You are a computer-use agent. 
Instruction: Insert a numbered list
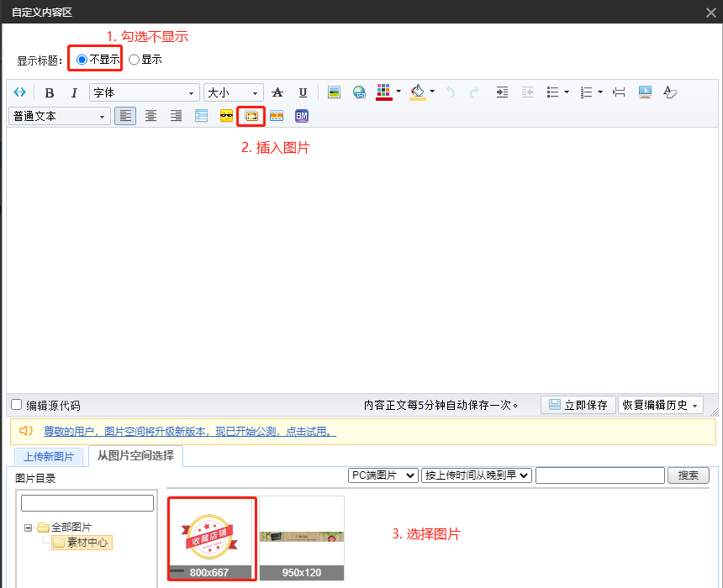586,92
